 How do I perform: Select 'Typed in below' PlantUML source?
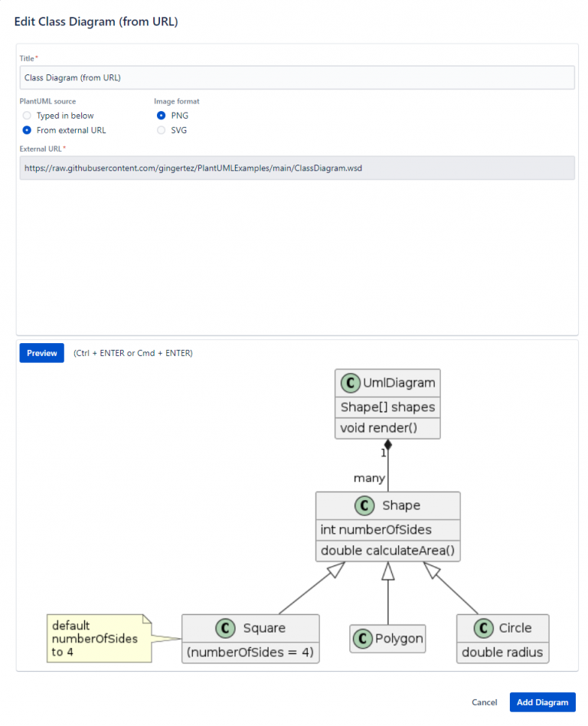(x=27, y=115)
